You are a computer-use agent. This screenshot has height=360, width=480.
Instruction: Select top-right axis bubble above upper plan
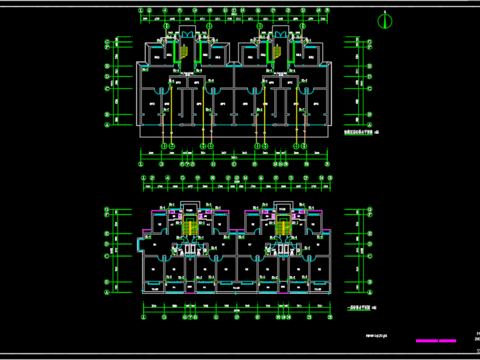tap(327, 10)
